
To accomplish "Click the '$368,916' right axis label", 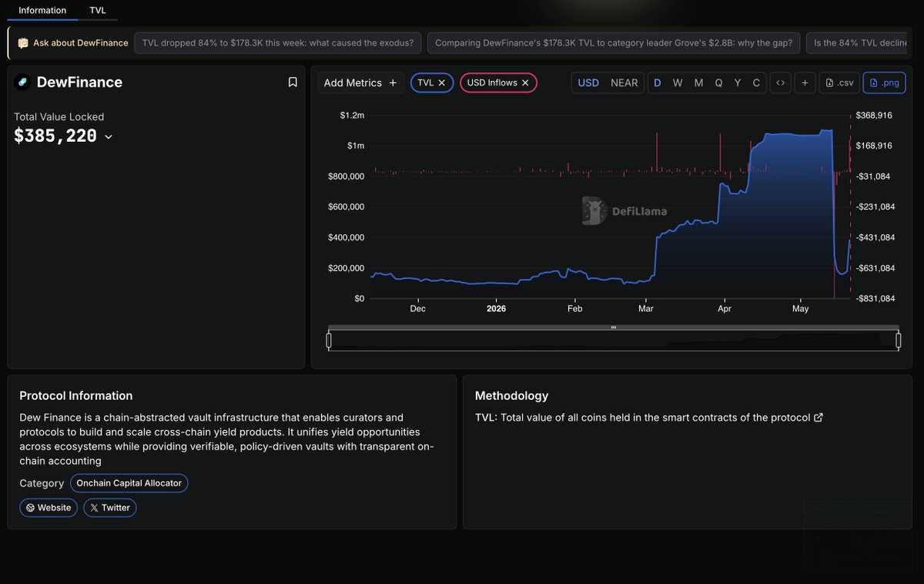I will 874,116.
